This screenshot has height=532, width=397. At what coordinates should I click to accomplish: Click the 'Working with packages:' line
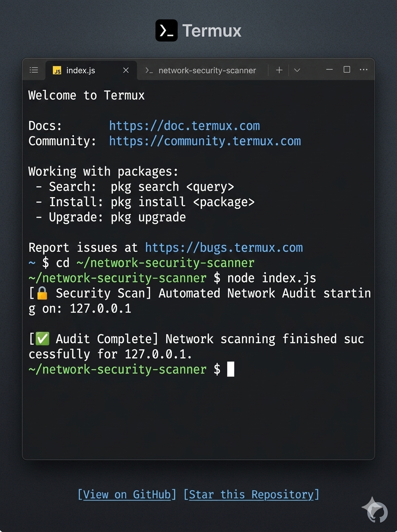point(103,171)
